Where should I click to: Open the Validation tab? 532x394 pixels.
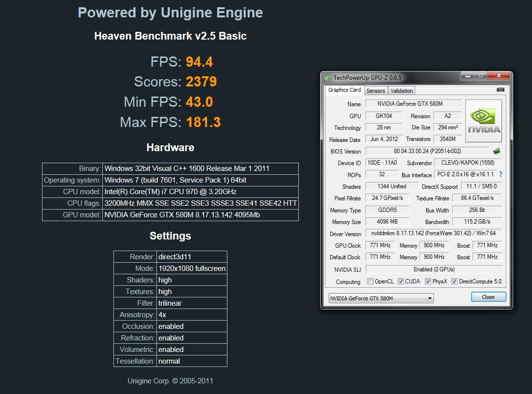(402, 91)
